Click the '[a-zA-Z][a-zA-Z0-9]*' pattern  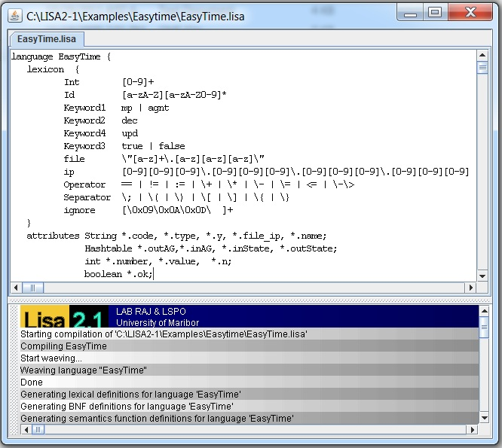[x=174, y=95]
